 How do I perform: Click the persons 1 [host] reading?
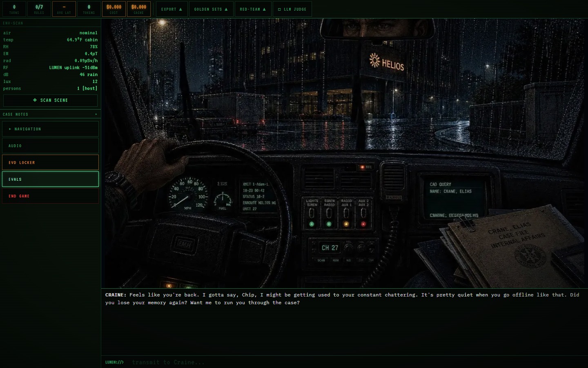[50, 88]
